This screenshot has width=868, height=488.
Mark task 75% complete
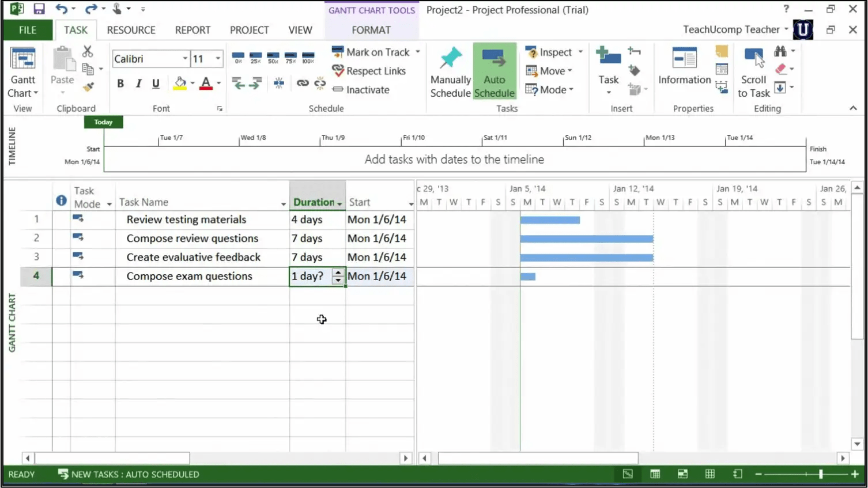coord(290,58)
